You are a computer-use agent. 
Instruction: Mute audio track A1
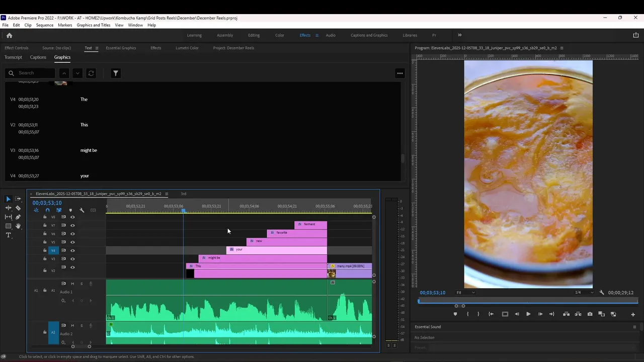tap(72, 284)
